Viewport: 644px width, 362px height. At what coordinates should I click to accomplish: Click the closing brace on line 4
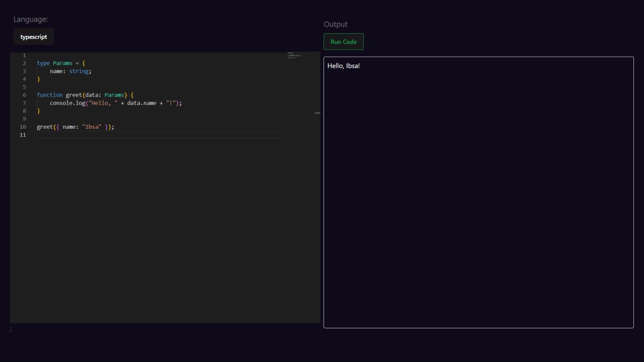pyautogui.click(x=38, y=79)
